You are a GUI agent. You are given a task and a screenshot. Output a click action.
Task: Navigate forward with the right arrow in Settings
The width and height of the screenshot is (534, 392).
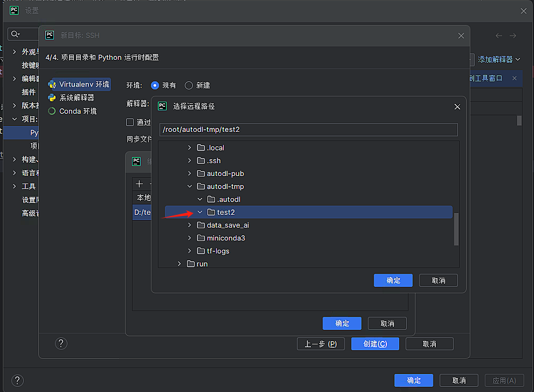tap(513, 36)
